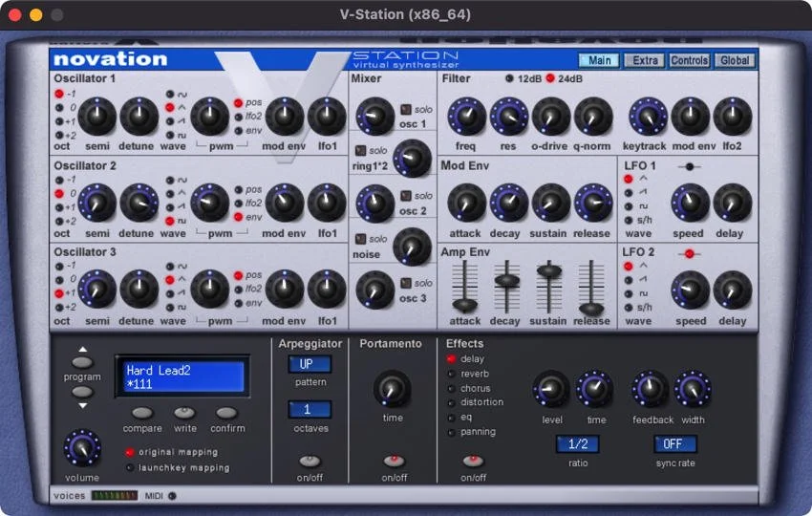Click the Filter res knob
This screenshot has width=812, height=516.
click(x=509, y=117)
